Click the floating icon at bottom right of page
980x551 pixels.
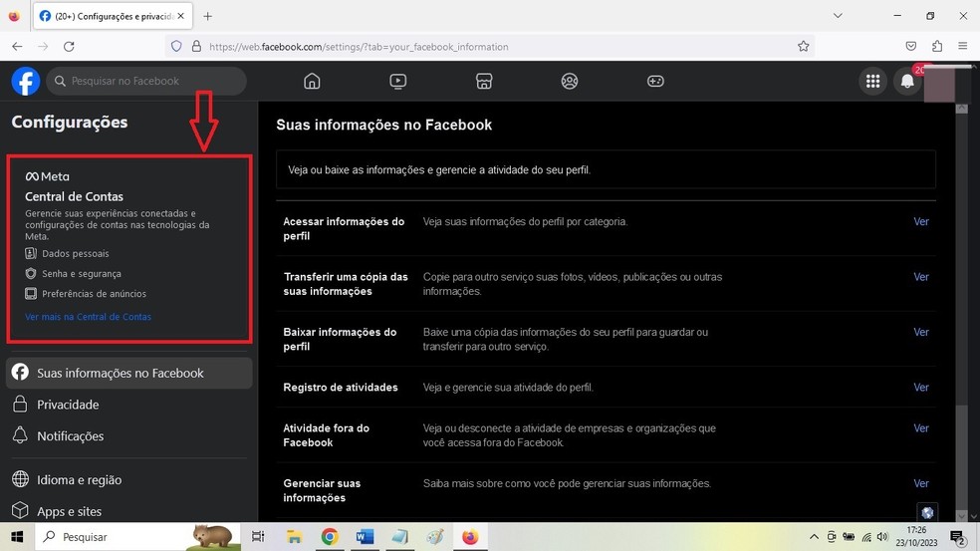click(927, 513)
